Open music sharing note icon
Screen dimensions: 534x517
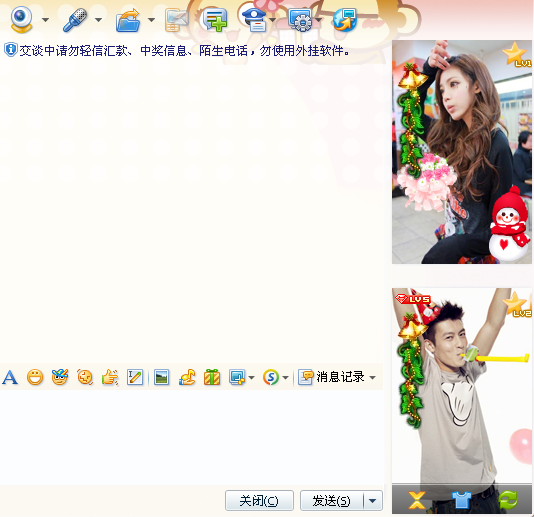tap(187, 377)
